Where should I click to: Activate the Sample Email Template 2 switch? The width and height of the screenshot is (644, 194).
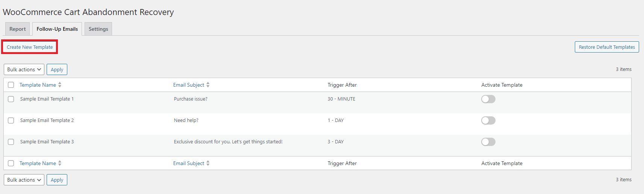click(x=488, y=120)
